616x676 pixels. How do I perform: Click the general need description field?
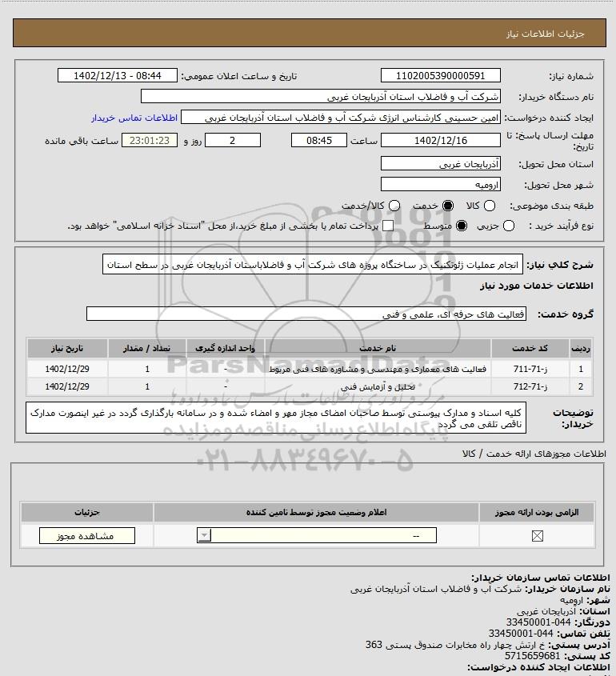coord(313,264)
